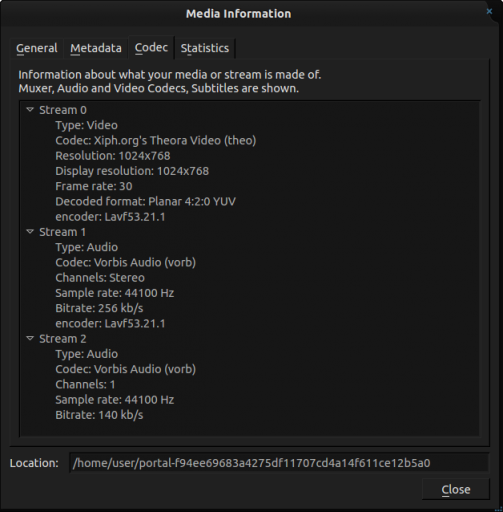
Task: Select the Frame rate: 30 row
Action: pyautogui.click(x=94, y=186)
